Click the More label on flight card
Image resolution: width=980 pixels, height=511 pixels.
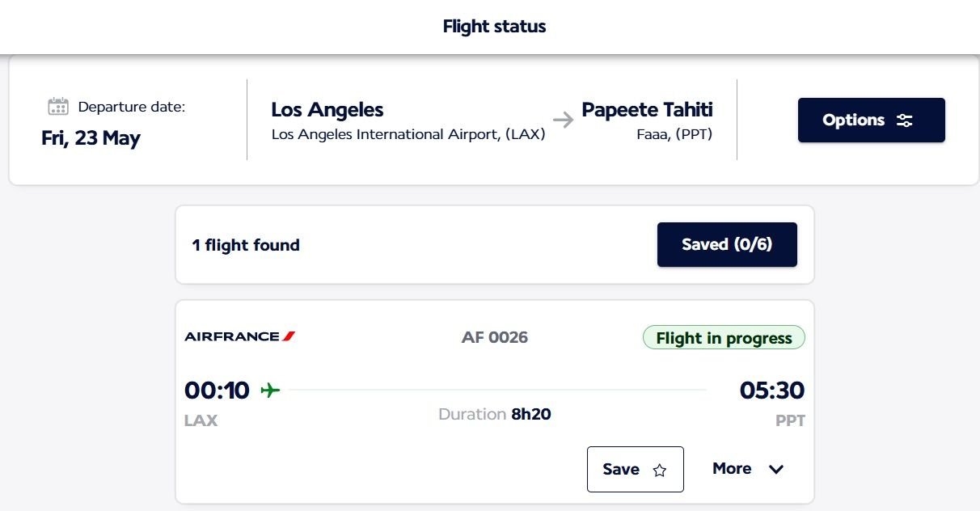pyautogui.click(x=732, y=469)
